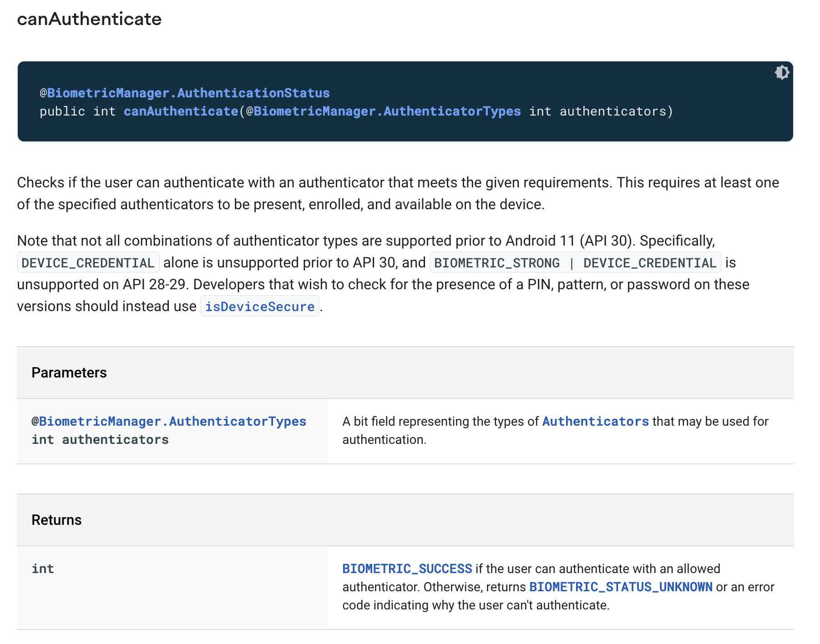Viewport: 820px width, 644px height.
Task: Toggle dark mode on the code snippet
Action: tap(781, 72)
